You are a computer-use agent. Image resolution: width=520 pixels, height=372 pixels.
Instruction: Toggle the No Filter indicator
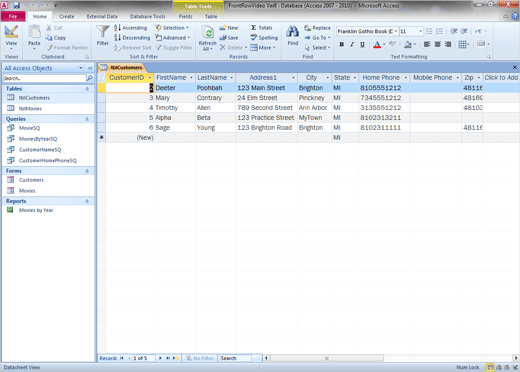click(x=200, y=358)
